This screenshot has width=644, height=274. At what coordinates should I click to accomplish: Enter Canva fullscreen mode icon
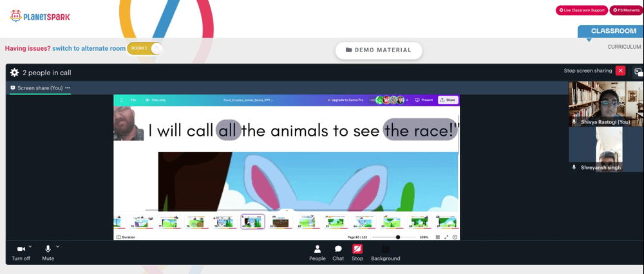(x=446, y=237)
